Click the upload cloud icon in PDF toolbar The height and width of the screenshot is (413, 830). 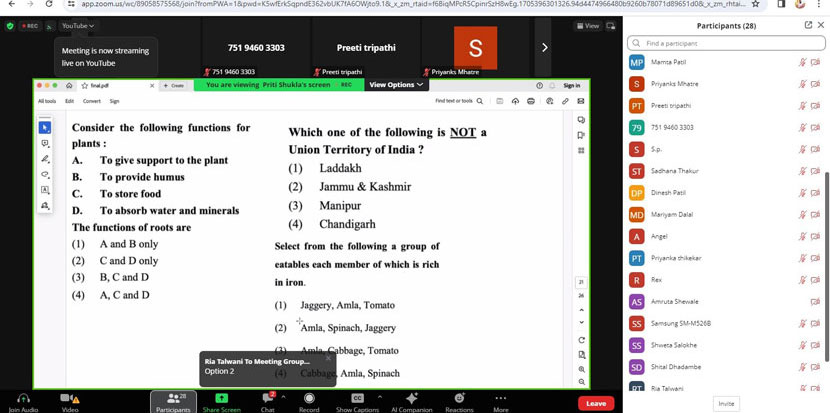[515, 101]
